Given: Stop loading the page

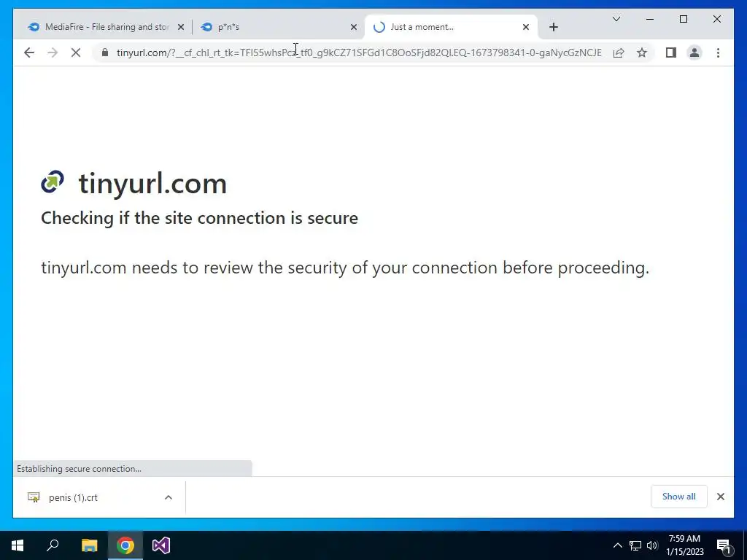Looking at the screenshot, I should click(x=76, y=52).
